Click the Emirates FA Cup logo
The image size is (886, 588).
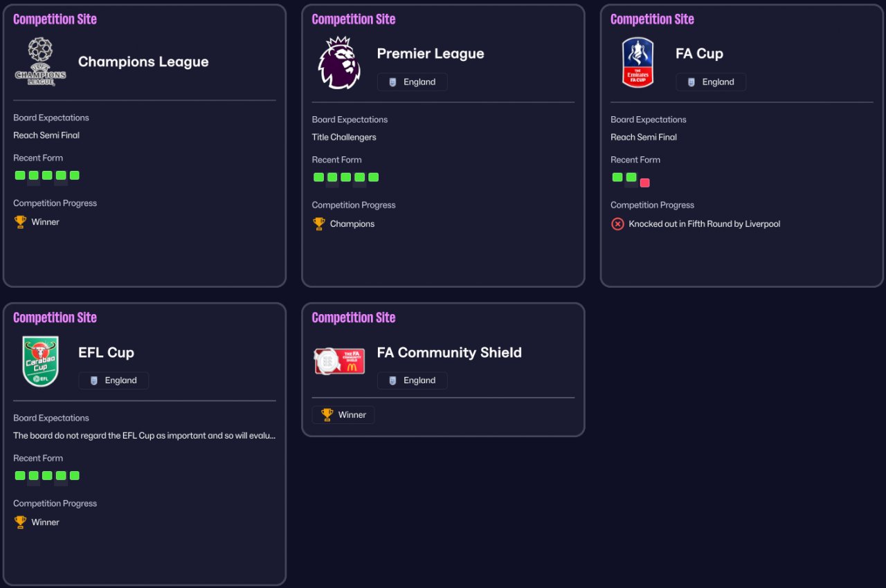pyautogui.click(x=638, y=62)
